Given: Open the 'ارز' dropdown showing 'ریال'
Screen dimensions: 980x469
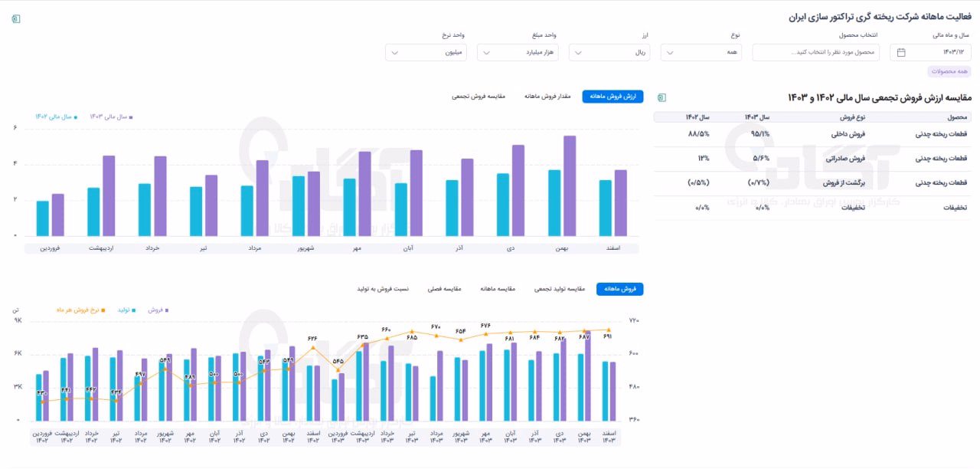Looking at the screenshot, I should (x=609, y=52).
